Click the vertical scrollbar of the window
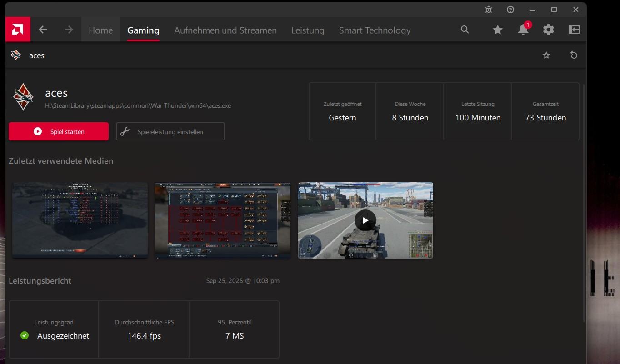 click(x=584, y=202)
